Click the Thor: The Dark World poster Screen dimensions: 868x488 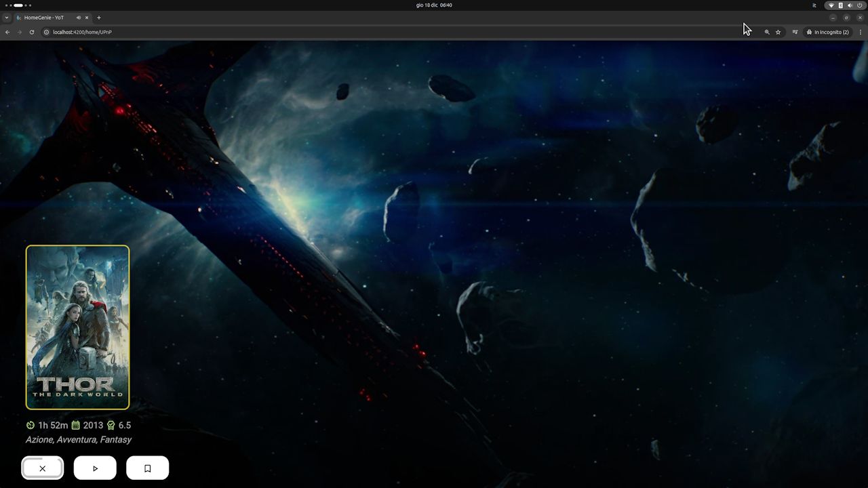coord(77,327)
